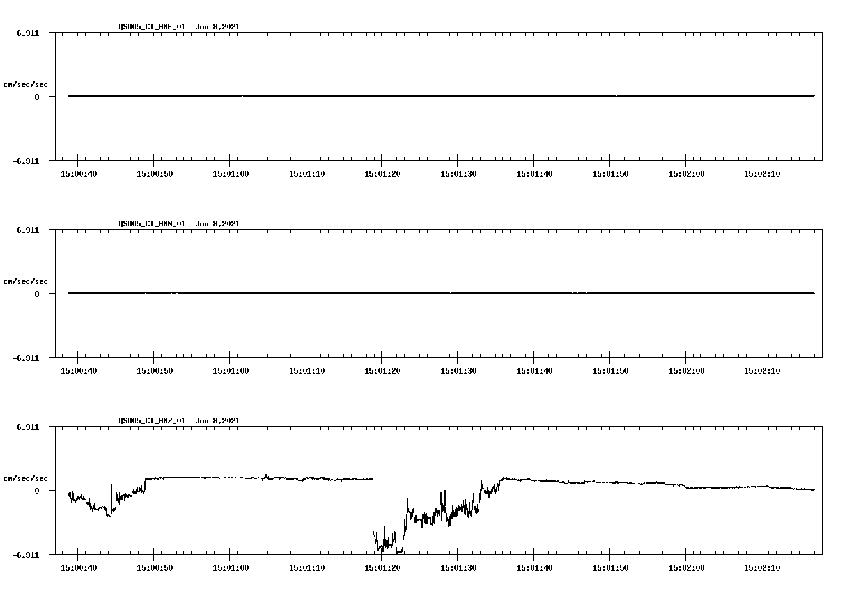Image resolution: width=868 pixels, height=591 pixels.
Task: Click the -6.911 lower limit on HNZ plot
Action: [26, 555]
